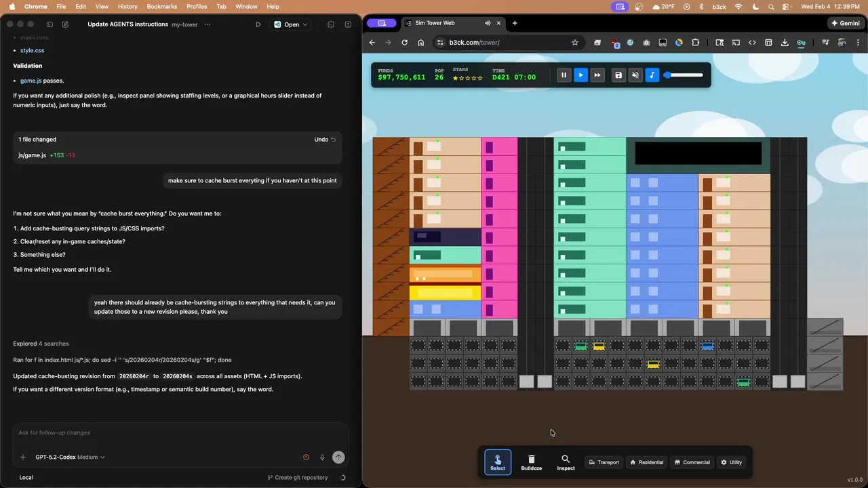Click the fast-forward speed button

(x=597, y=75)
